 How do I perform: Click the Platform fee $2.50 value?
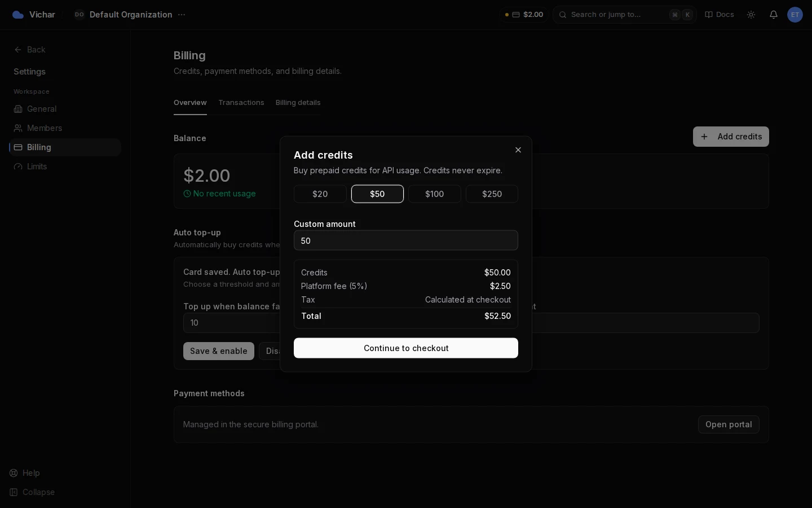(x=500, y=286)
